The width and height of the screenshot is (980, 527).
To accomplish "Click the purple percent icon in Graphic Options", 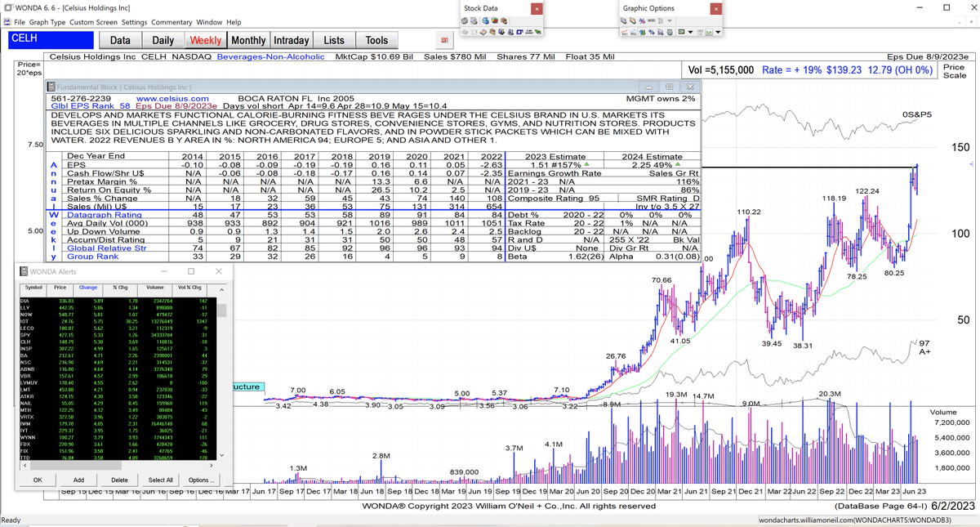I will [x=642, y=20].
